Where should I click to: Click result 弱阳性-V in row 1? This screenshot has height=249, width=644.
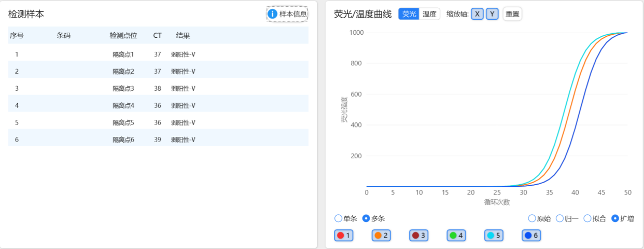183,54
